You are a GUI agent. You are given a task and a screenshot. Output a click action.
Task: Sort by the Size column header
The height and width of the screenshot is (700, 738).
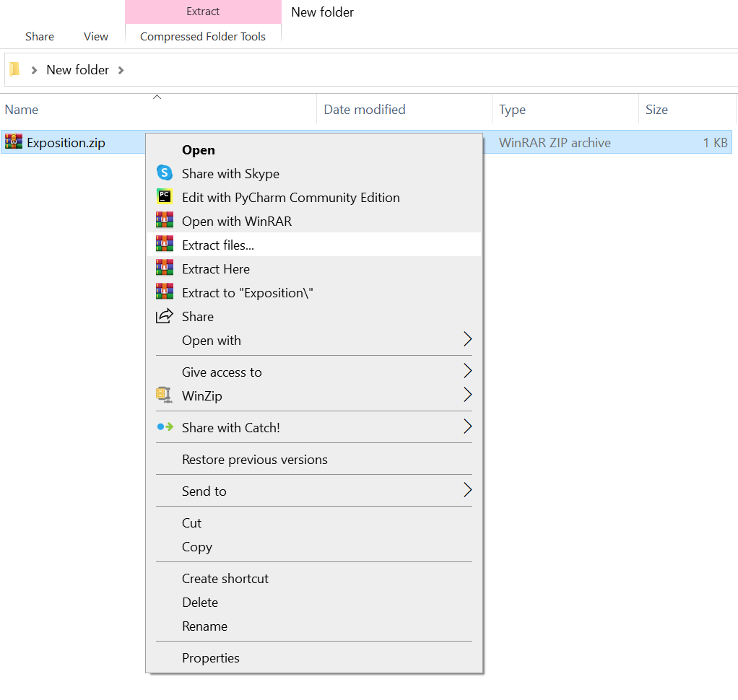687,109
